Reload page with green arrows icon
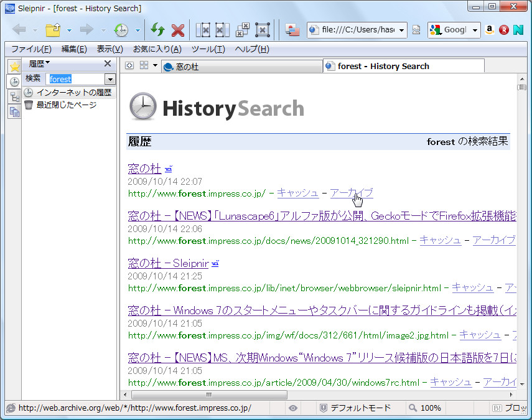The image size is (532, 420). [x=157, y=30]
